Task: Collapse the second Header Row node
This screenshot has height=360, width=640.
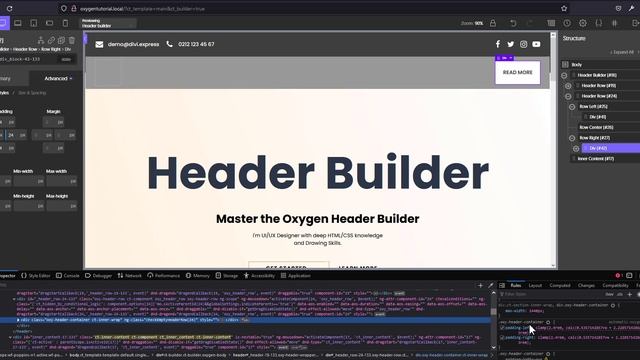Action: coord(568,96)
